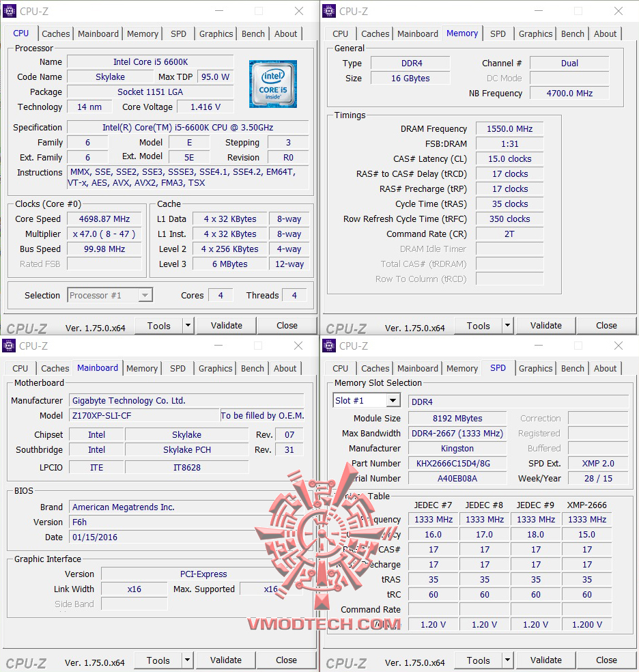Click the Intel Core i5 inside logo

(273, 83)
